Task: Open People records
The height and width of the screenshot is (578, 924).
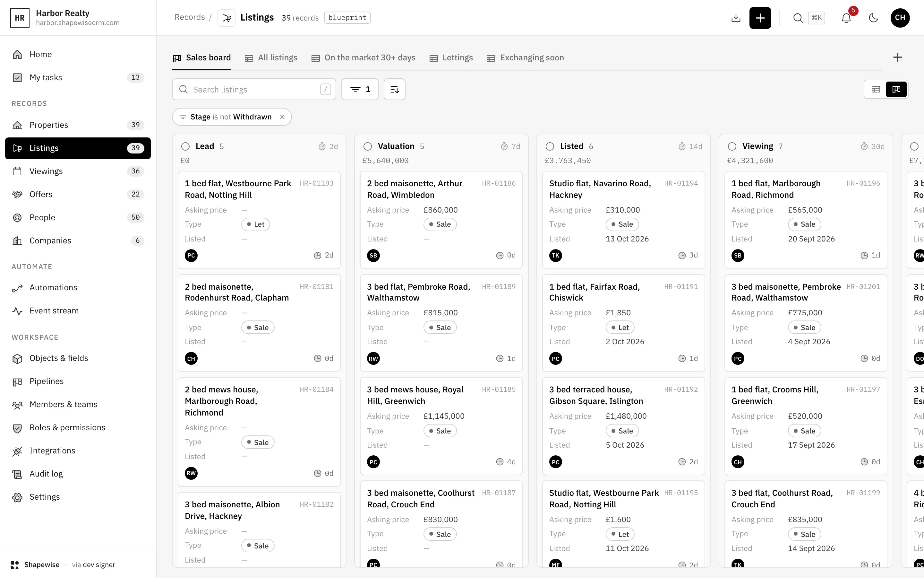Action: [78, 217]
